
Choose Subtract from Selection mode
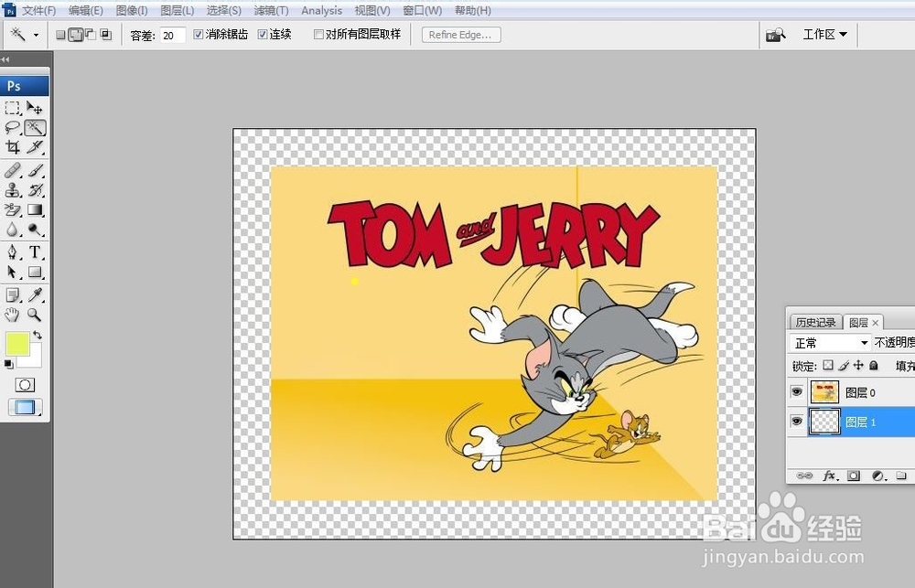(91, 35)
